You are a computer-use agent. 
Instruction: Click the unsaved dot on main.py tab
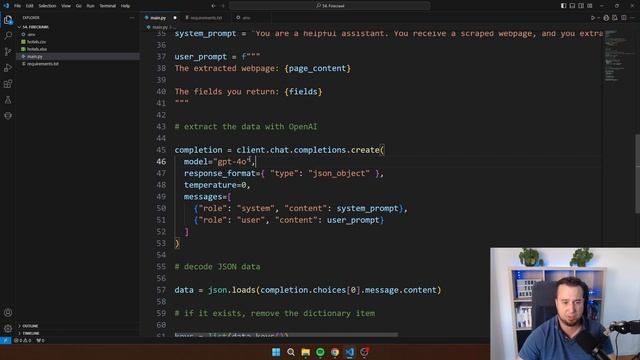175,18
